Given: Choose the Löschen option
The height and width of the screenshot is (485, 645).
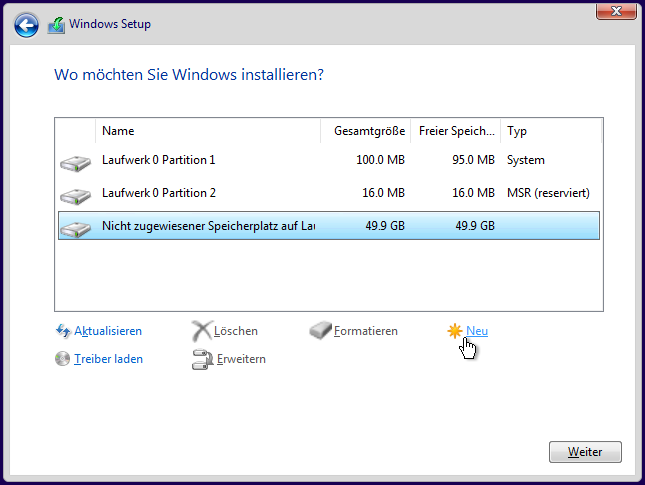Looking at the screenshot, I should point(236,331).
